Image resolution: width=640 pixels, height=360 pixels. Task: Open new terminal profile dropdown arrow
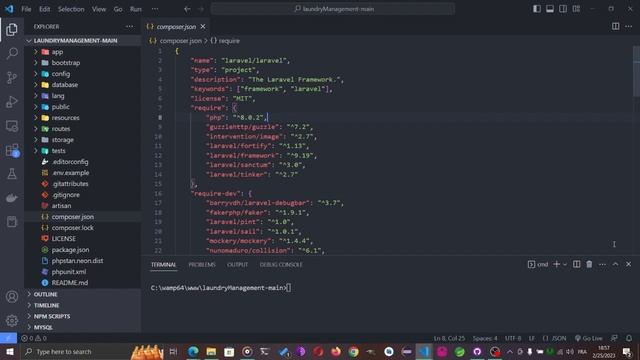(x=565, y=264)
